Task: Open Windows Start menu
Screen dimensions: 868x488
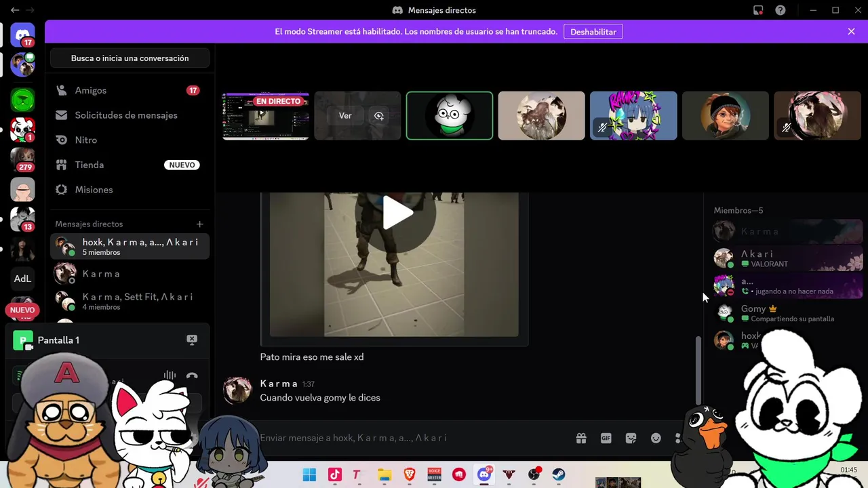Action: tap(309, 474)
